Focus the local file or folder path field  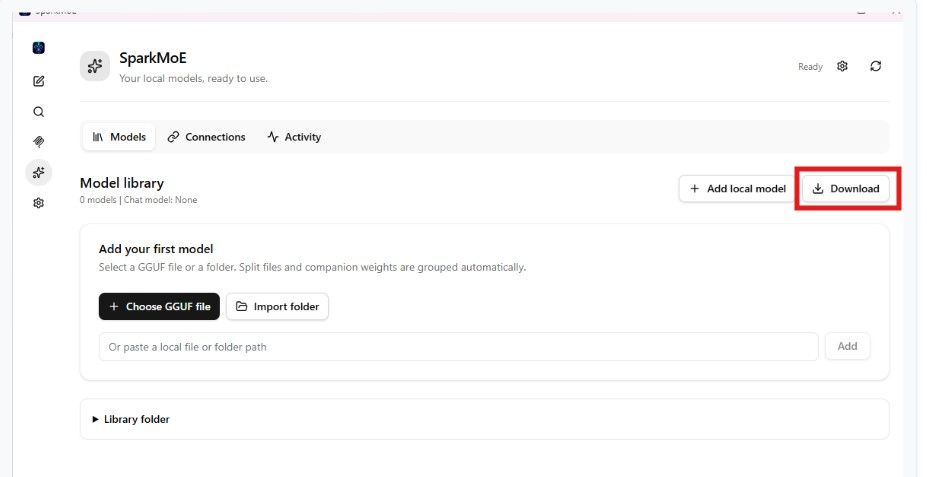(x=458, y=347)
